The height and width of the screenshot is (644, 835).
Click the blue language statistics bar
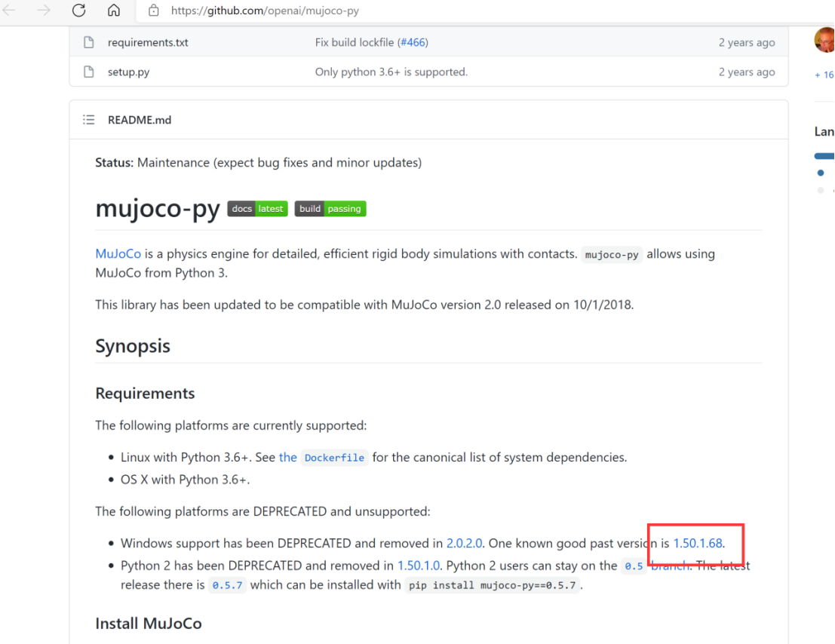point(827,155)
